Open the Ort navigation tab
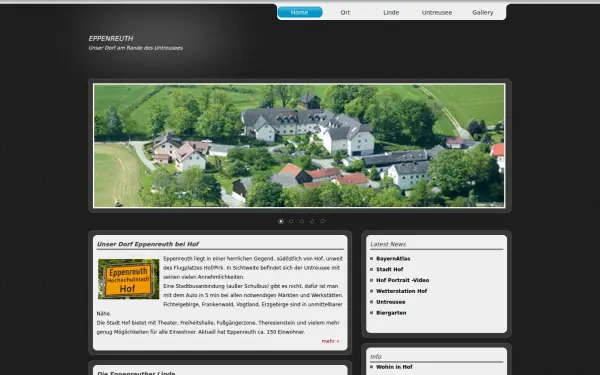600x375 pixels. 345,12
